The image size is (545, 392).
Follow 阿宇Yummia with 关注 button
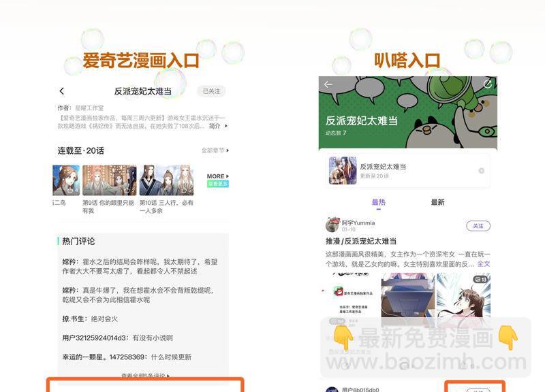[478, 226]
